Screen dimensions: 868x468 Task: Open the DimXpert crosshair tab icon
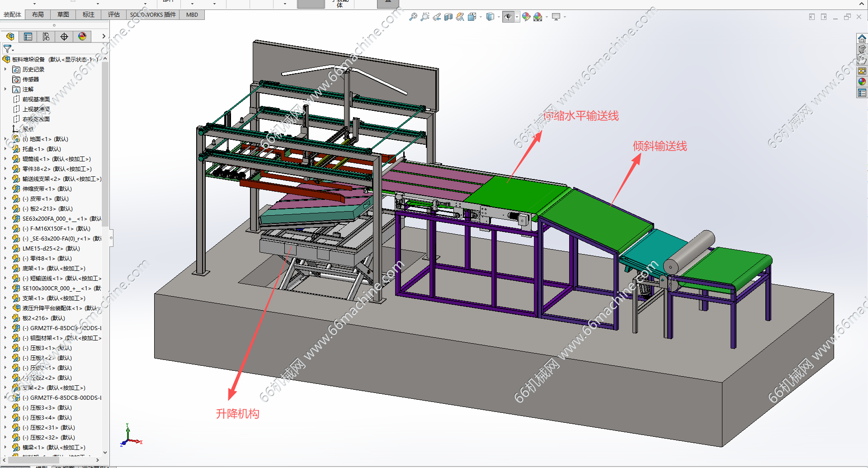pyautogui.click(x=64, y=37)
